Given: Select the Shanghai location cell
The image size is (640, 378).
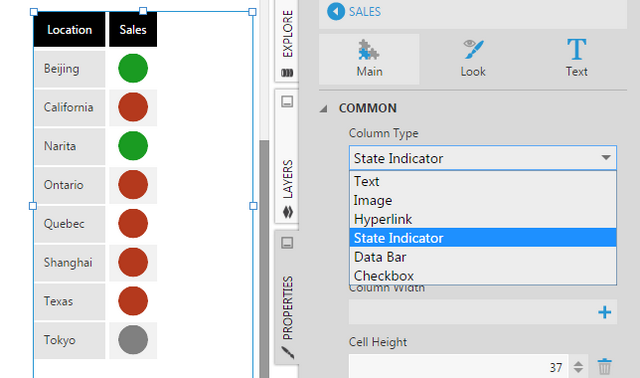Looking at the screenshot, I should pos(70,262).
